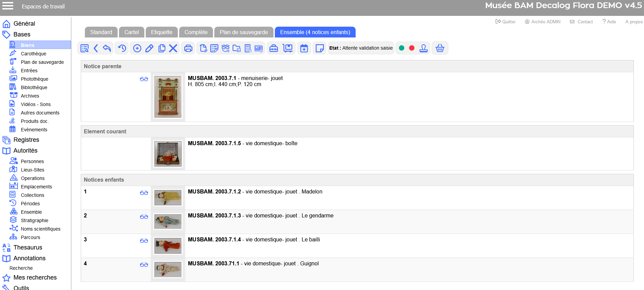
Task: Click the Etat : Attente validation saisie field
Action: (361, 48)
